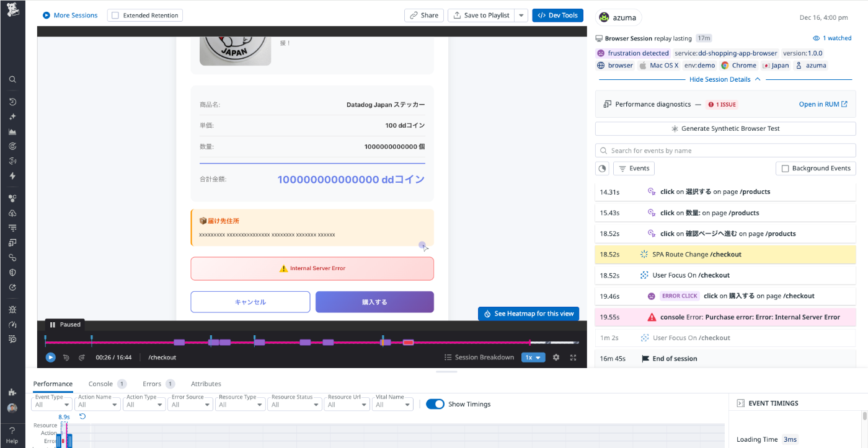Image resolution: width=868 pixels, height=448 pixels.
Task: Collapse details via Hide Session Details
Action: [x=725, y=79]
